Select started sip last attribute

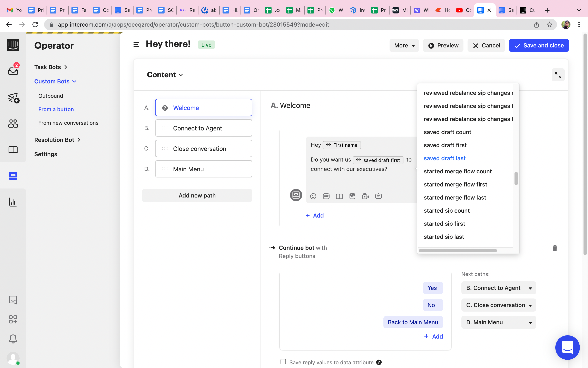[x=444, y=237]
